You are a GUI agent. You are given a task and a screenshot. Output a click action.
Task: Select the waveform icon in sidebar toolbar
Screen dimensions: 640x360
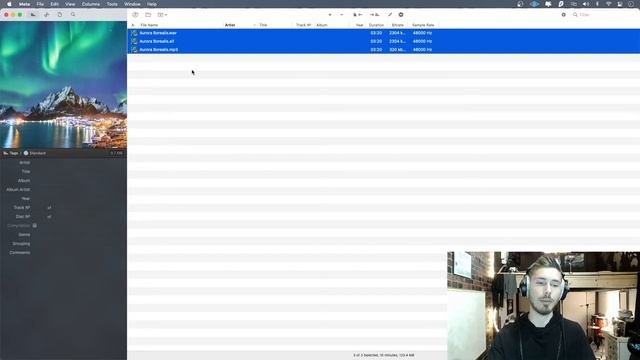tap(47, 15)
